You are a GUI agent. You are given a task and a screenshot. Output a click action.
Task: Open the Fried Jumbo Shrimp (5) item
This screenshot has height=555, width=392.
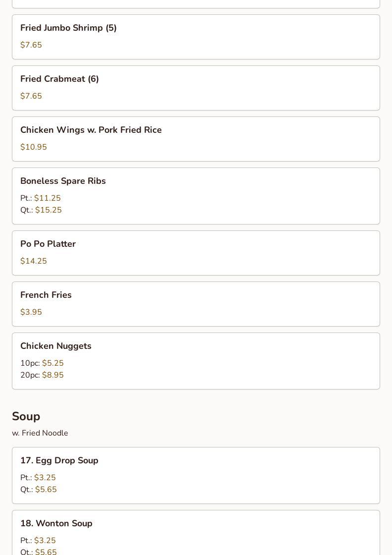tap(68, 28)
